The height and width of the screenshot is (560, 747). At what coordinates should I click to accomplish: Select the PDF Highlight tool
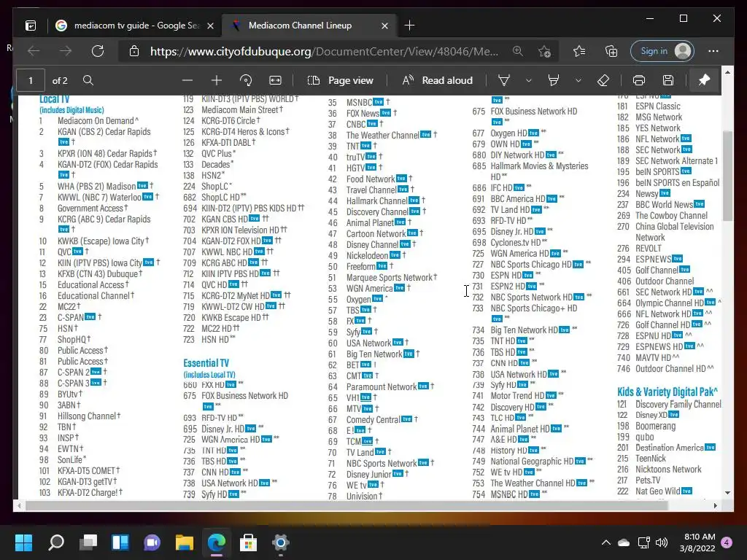pos(554,80)
